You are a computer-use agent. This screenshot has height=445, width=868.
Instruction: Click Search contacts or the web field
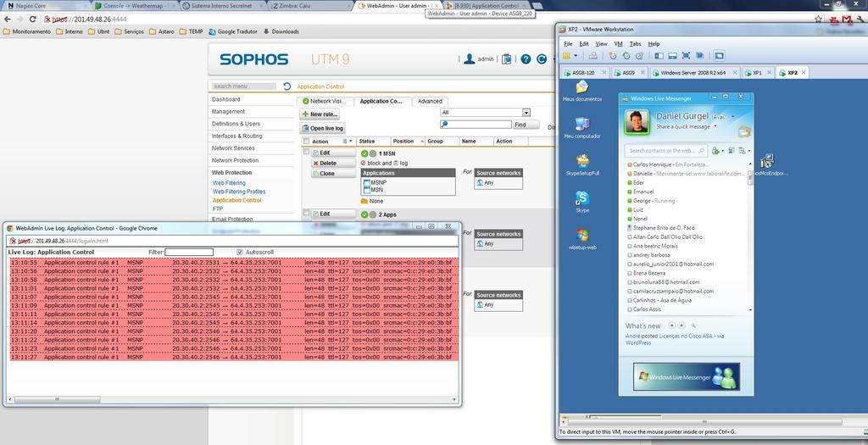pos(666,151)
